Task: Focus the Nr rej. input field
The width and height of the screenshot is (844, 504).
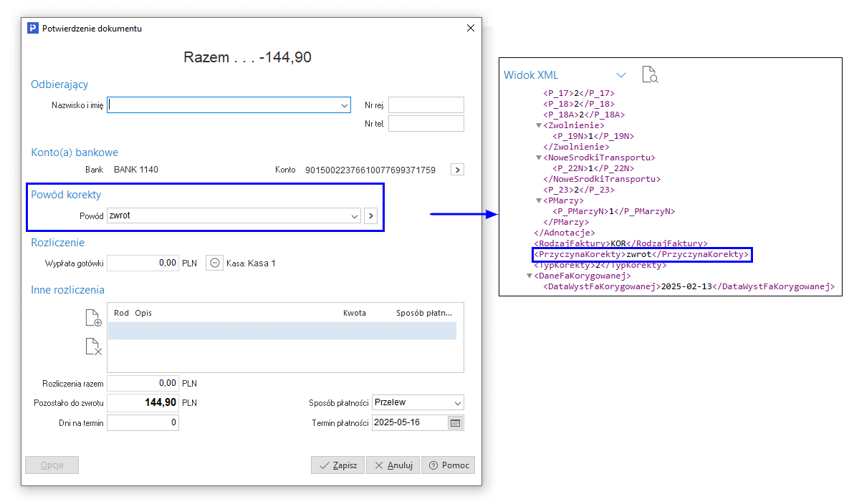Action: tap(426, 105)
